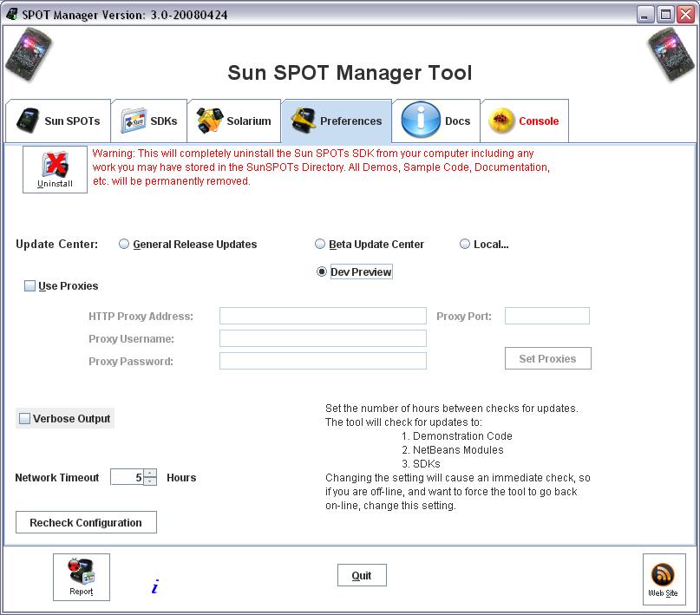
Task: Open the Web Site RSS icon
Action: [x=664, y=579]
